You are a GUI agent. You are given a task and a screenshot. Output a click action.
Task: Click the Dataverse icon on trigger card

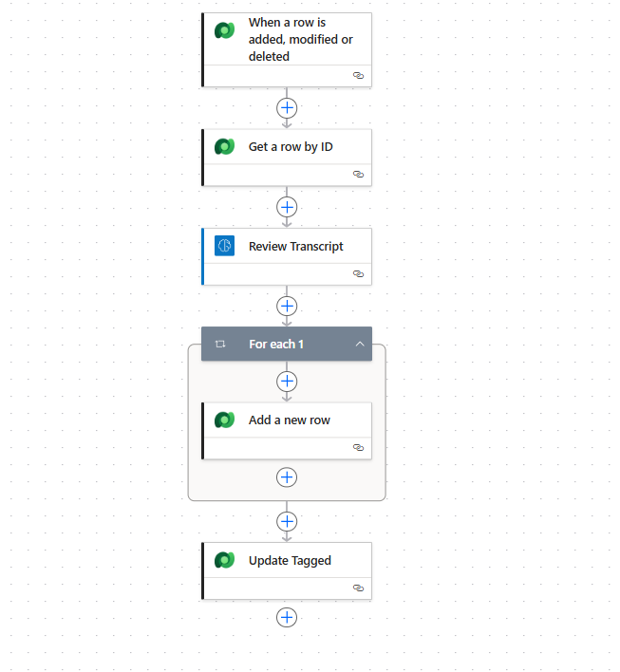225,30
